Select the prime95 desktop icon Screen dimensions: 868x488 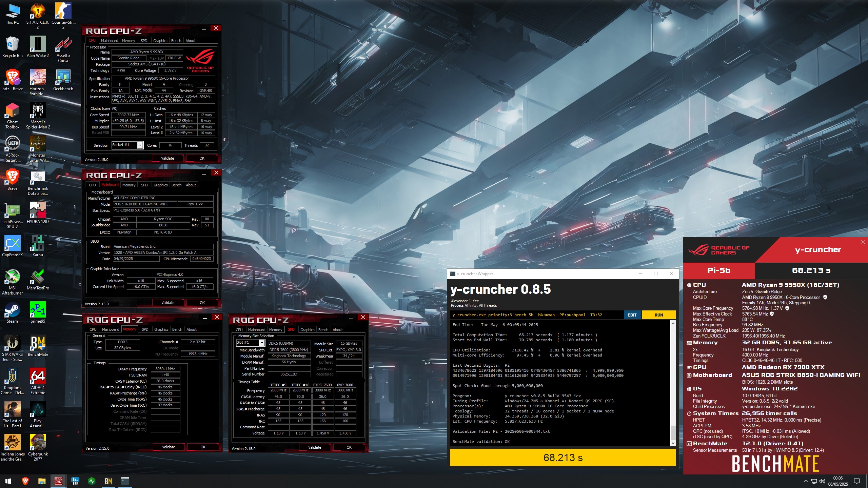click(x=38, y=312)
